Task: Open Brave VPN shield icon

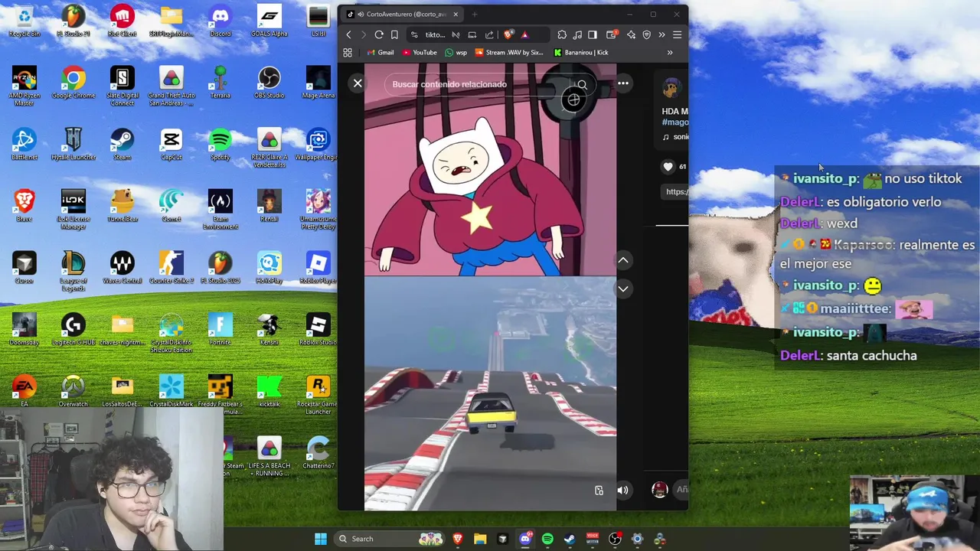Action: click(646, 34)
